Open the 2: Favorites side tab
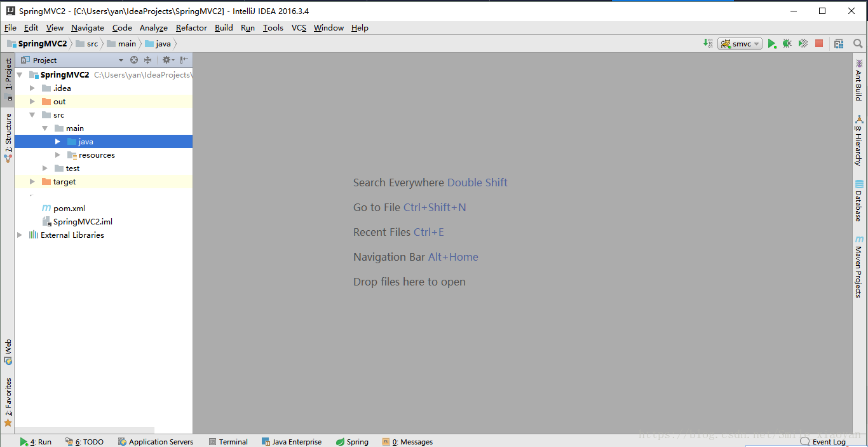The height and width of the screenshot is (447, 868). (x=8, y=402)
